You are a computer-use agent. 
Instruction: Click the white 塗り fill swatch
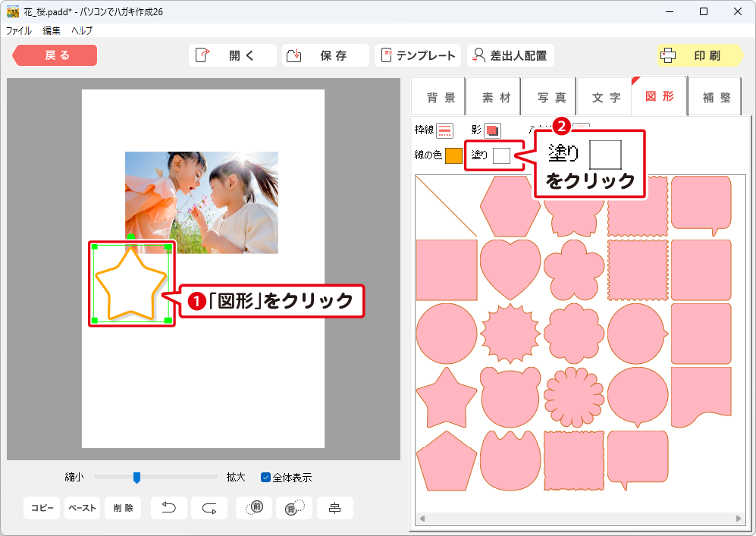coord(501,155)
